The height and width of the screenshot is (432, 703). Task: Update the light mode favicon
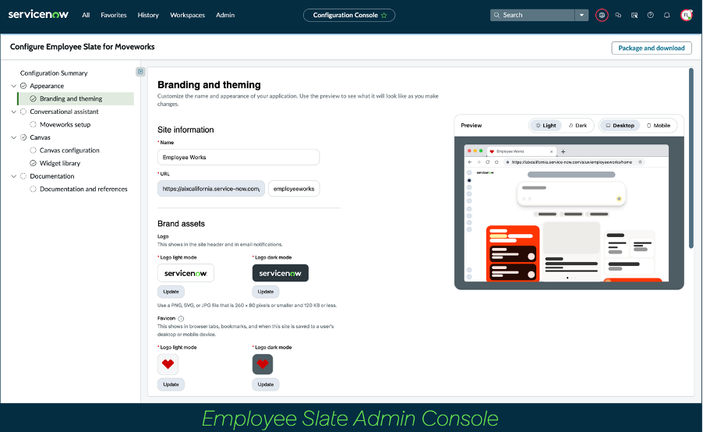[171, 384]
